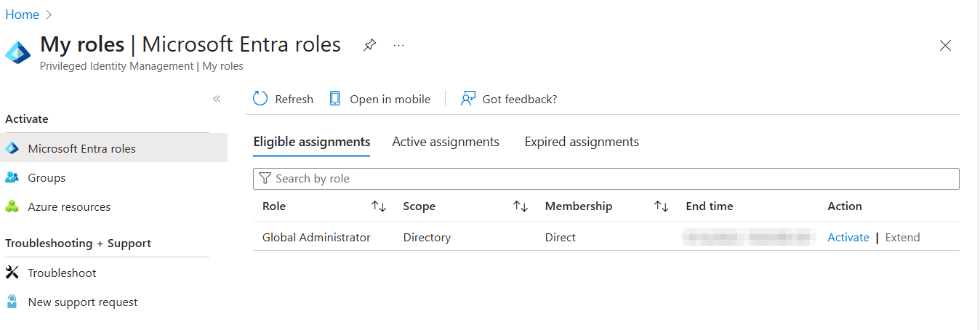The height and width of the screenshot is (330, 980).
Task: Click the Got feedback? label
Action: pos(520,99)
